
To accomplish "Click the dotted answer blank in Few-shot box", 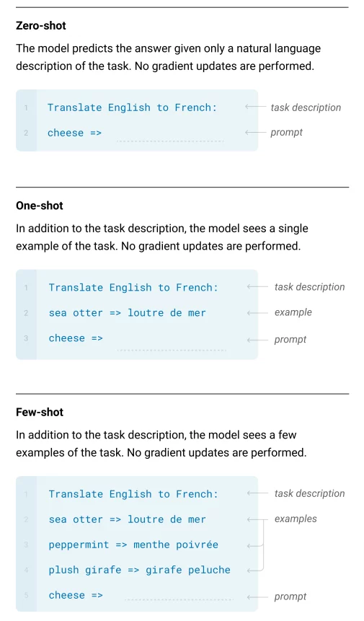I will coord(179,599).
